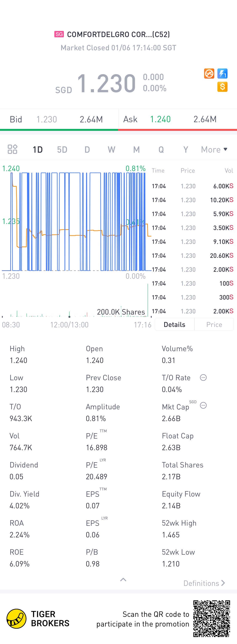Select the 20.60K trade tick row
The width and height of the screenshot is (237, 644).
pos(193,256)
